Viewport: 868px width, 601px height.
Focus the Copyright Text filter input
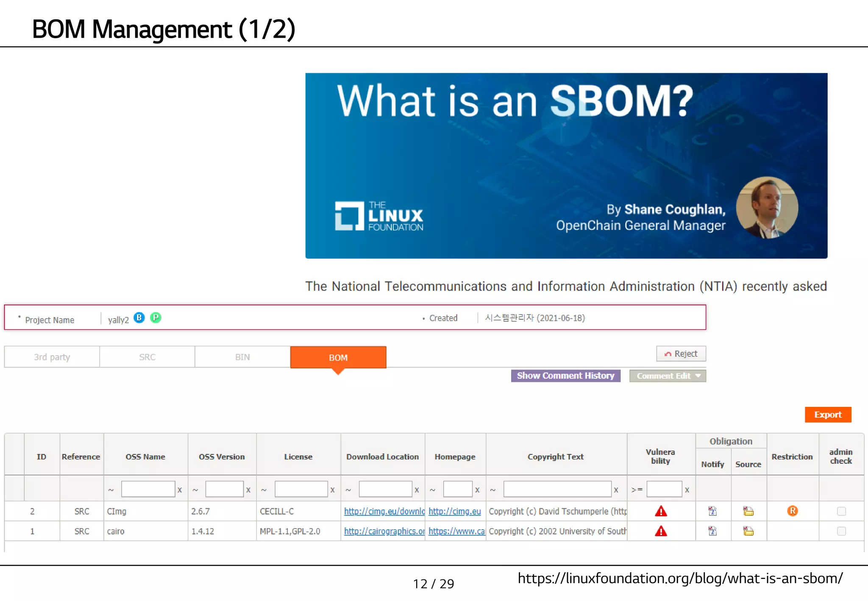coord(557,489)
